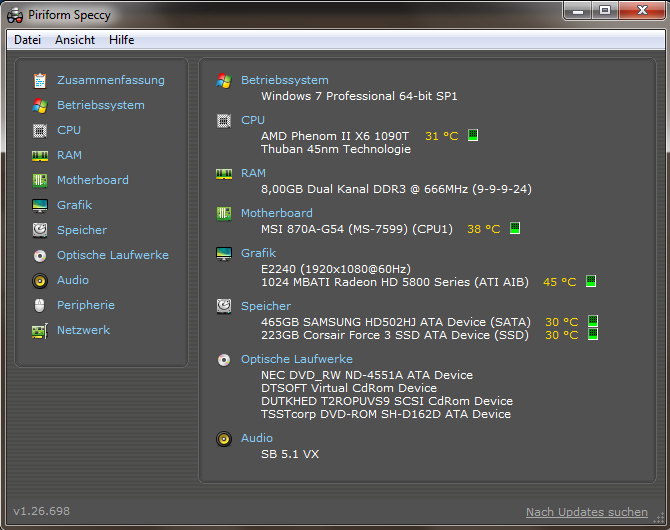Viewport: 670px width, 530px height.
Task: Open the Datei menu
Action: point(27,40)
